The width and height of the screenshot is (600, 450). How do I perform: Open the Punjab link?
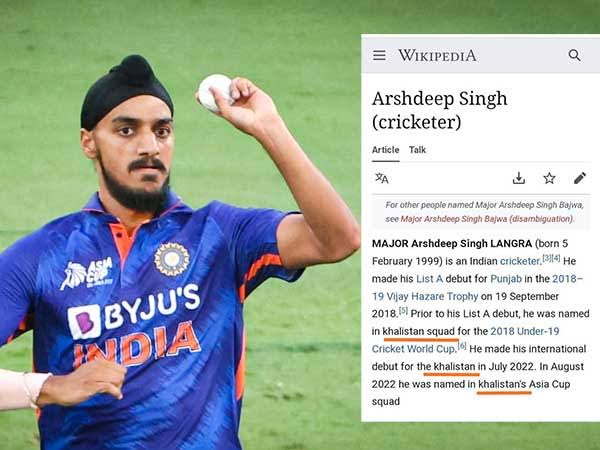(506, 279)
